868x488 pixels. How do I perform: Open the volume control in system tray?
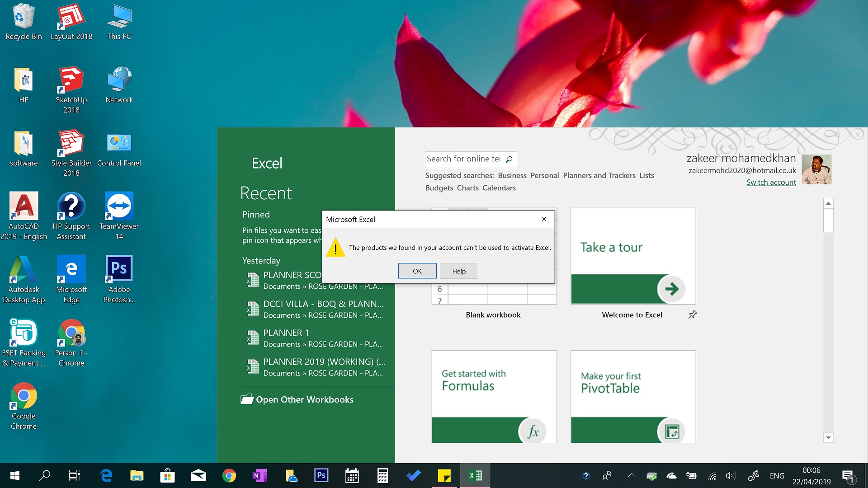click(731, 475)
